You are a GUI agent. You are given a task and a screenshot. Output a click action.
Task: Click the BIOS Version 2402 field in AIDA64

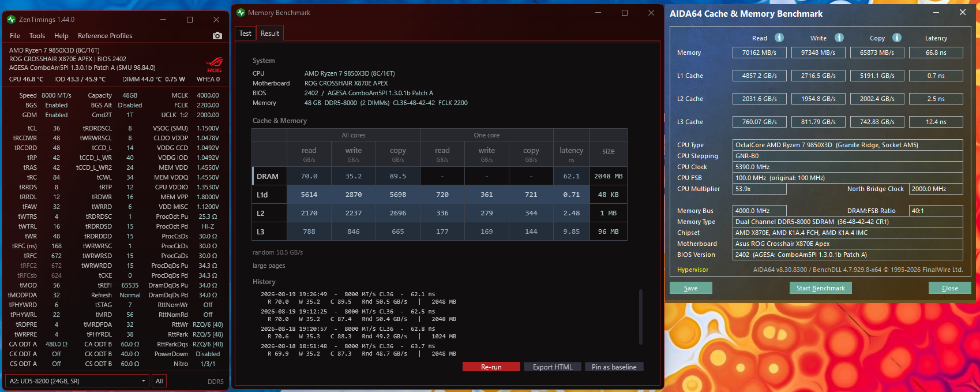[x=848, y=255]
